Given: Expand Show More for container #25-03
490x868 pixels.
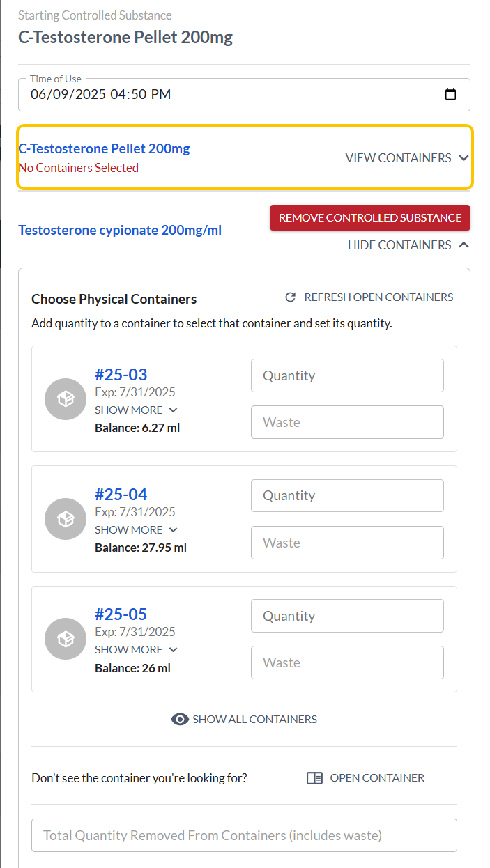Looking at the screenshot, I should 136,410.
